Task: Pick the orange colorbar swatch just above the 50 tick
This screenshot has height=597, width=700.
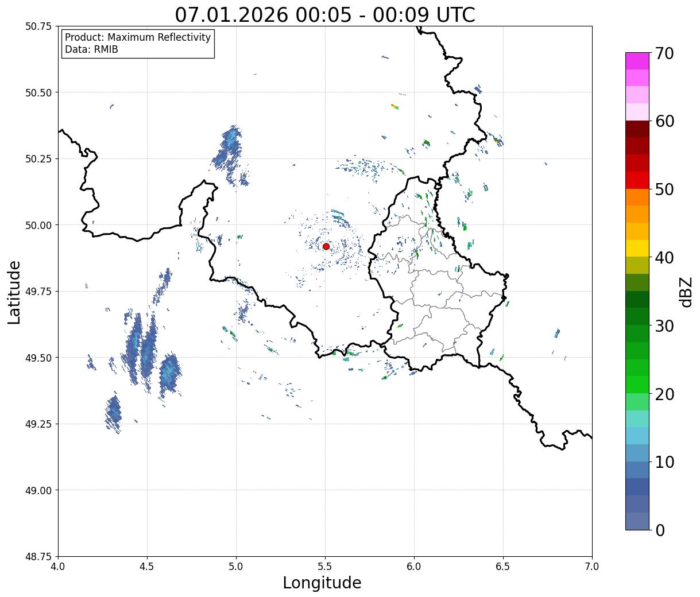Action: [x=637, y=197]
